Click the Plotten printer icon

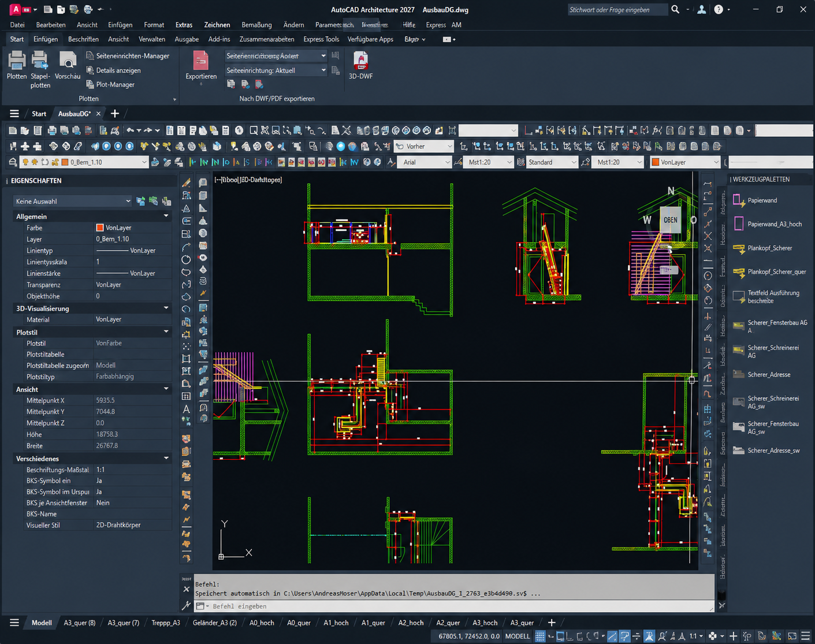(17, 60)
